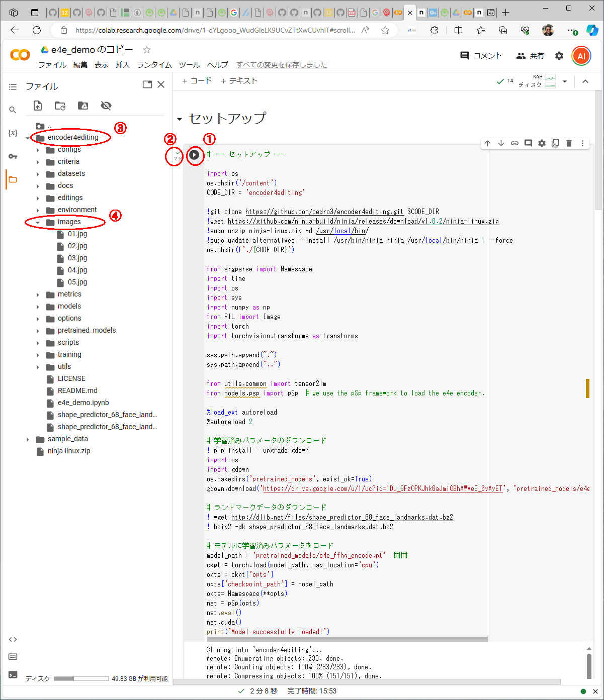Click the 共有 share button

[x=531, y=56]
